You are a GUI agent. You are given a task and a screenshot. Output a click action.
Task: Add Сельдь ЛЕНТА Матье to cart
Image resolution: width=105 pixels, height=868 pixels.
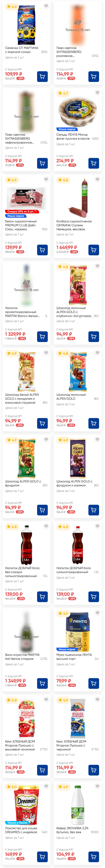[x=94, y=163]
